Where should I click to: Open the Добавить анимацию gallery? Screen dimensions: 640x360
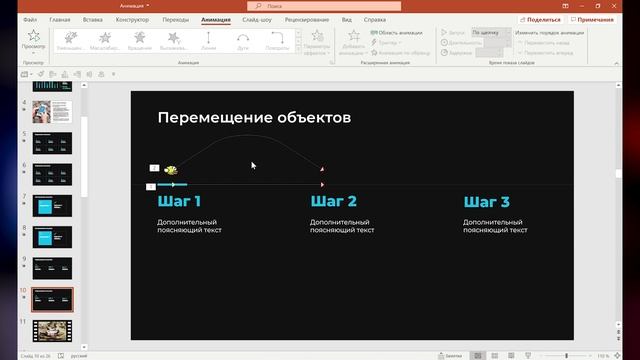(x=353, y=43)
